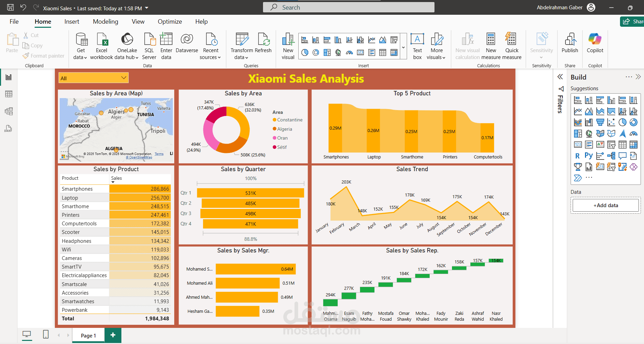Create a New measure
The image size is (644, 344).
point(491,46)
